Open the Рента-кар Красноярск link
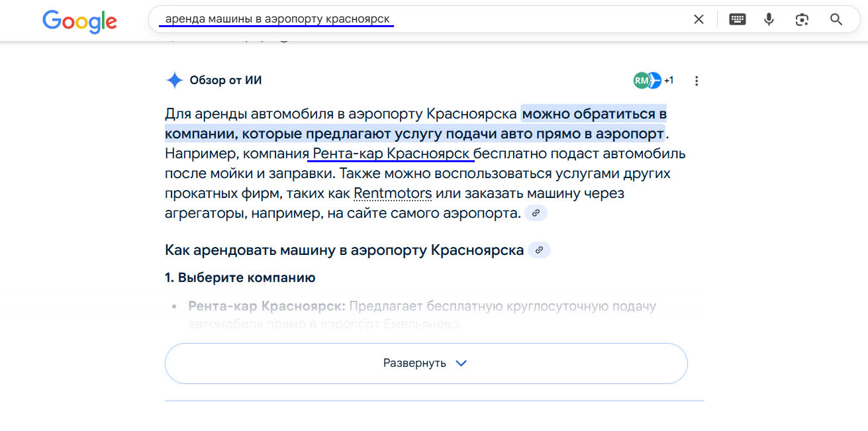This screenshot has width=868, height=431. (391, 154)
